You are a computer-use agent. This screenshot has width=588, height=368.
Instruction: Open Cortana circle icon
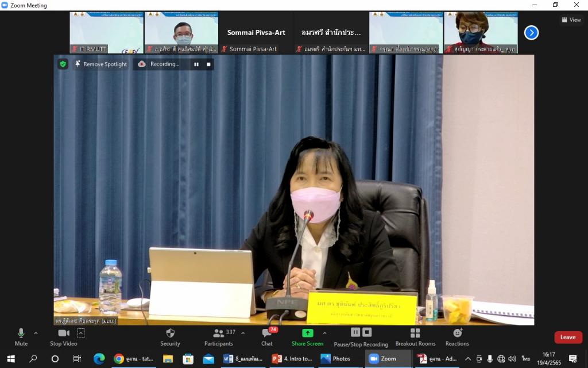click(55, 359)
